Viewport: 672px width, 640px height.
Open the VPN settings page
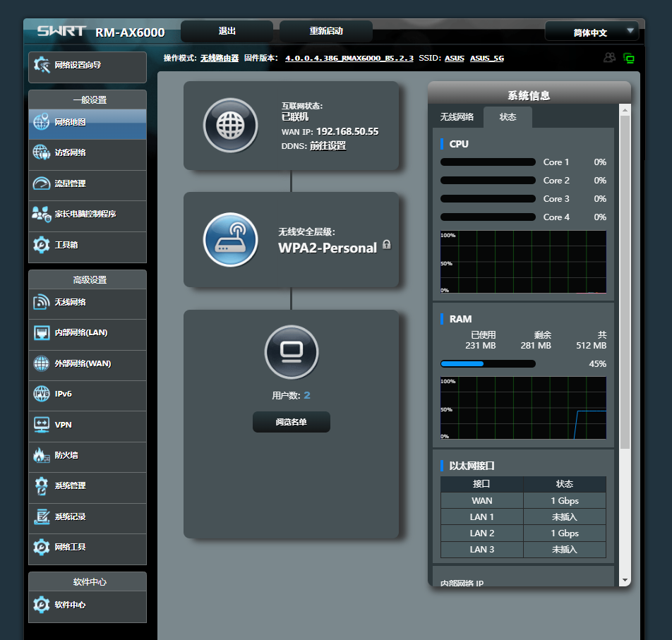click(x=88, y=425)
